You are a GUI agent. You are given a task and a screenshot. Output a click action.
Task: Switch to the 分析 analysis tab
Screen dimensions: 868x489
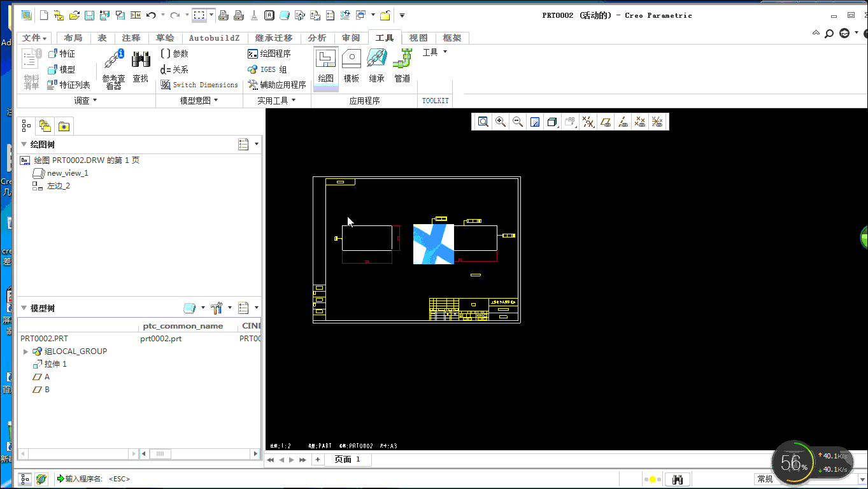317,38
